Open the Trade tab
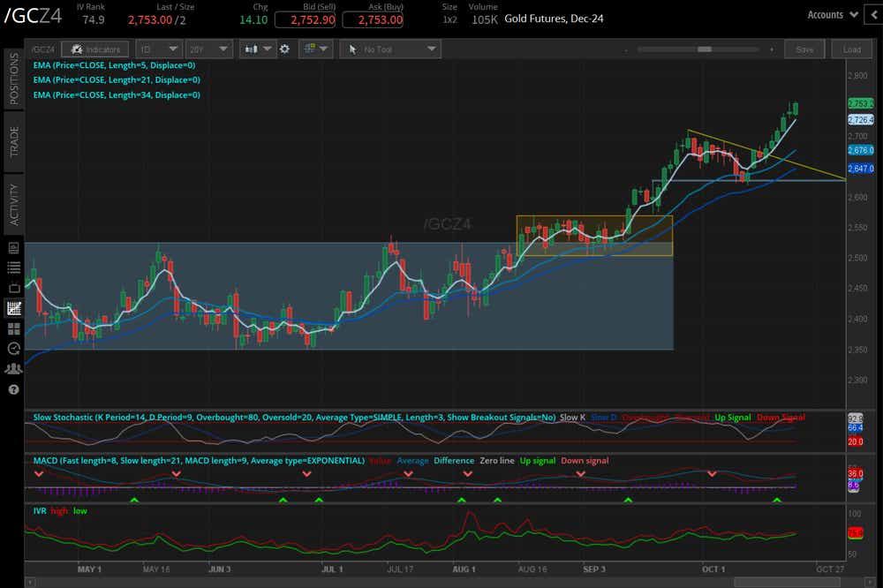 [x=13, y=141]
